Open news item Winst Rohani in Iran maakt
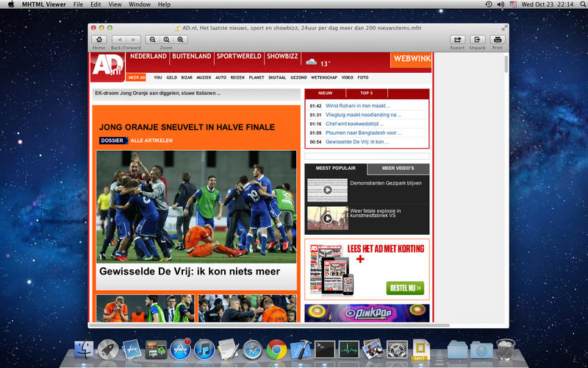 point(358,106)
